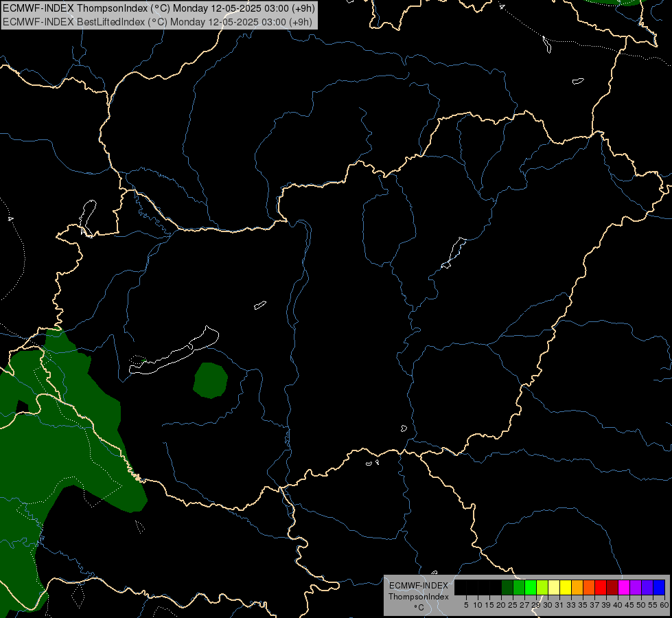This screenshot has width=672, height=618.
Task: Click the orange-red 35–37 legend swatch
Action: pos(589,587)
